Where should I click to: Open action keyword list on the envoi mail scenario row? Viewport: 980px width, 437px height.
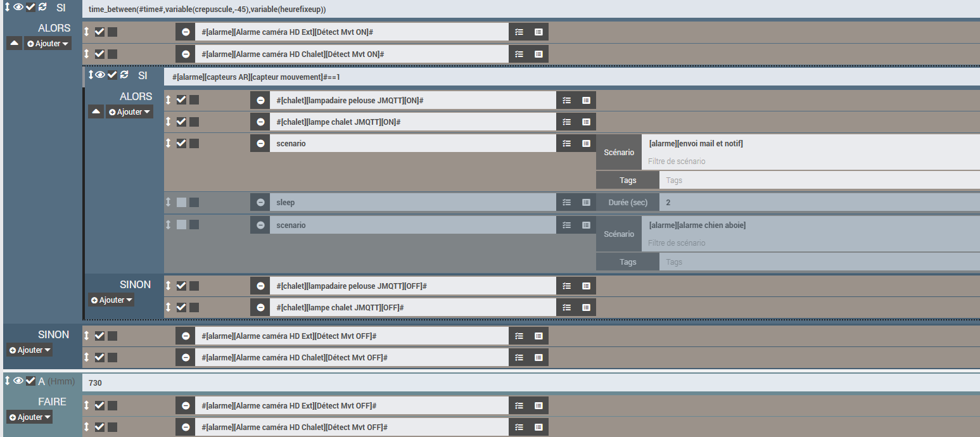point(566,143)
